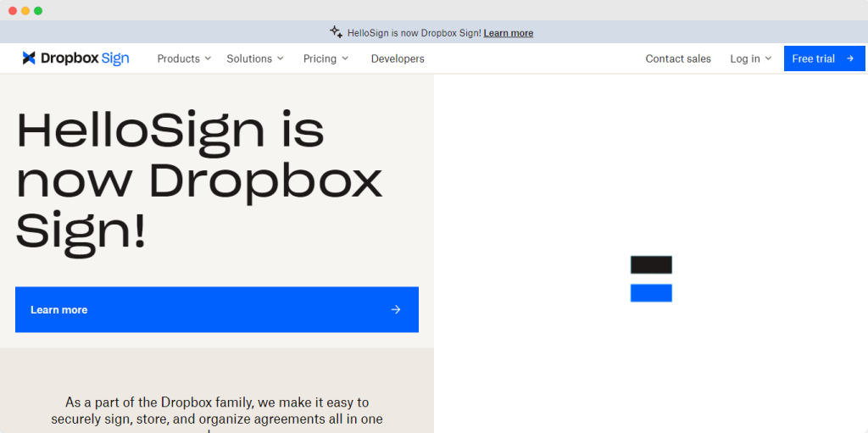868x433 pixels.
Task: Click the Contact sales link
Action: tap(678, 58)
